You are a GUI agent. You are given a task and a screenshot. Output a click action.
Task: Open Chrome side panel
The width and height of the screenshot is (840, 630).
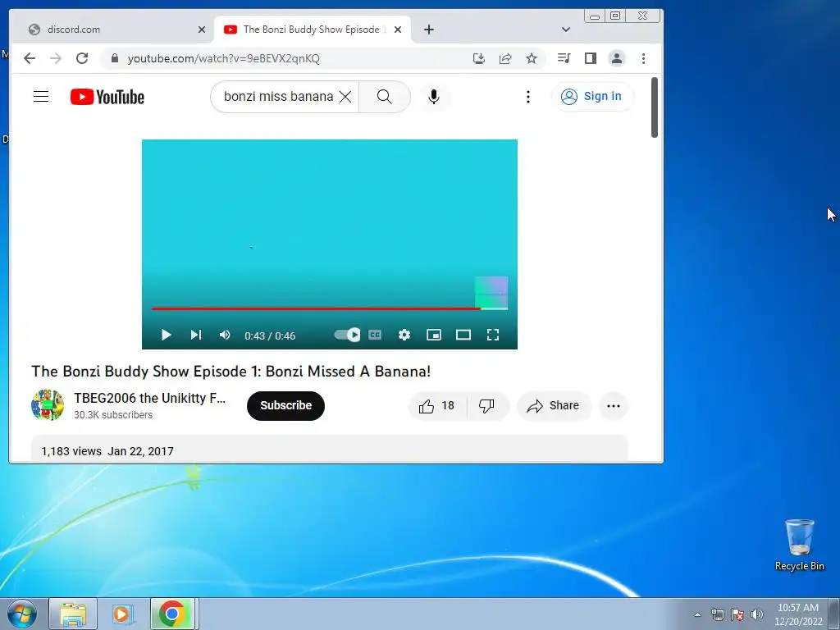(x=591, y=58)
